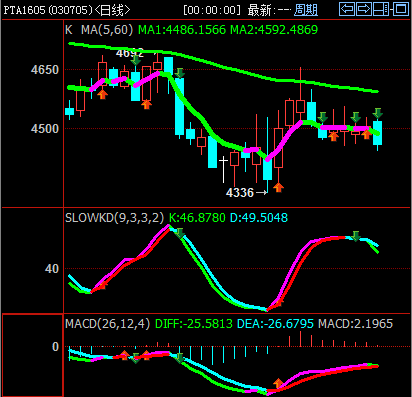Click the DIFF:-25.5813 value in MACD header

pos(194,323)
